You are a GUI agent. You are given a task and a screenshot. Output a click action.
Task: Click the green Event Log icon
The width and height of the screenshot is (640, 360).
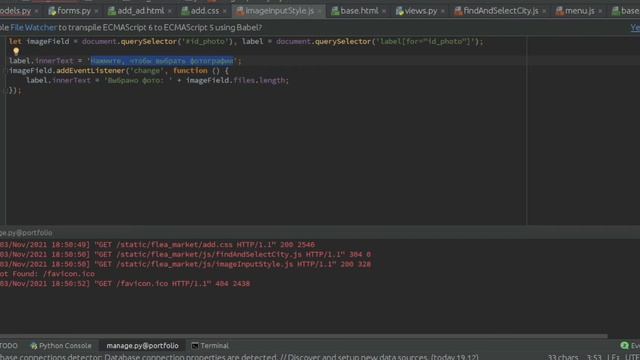click(624, 346)
